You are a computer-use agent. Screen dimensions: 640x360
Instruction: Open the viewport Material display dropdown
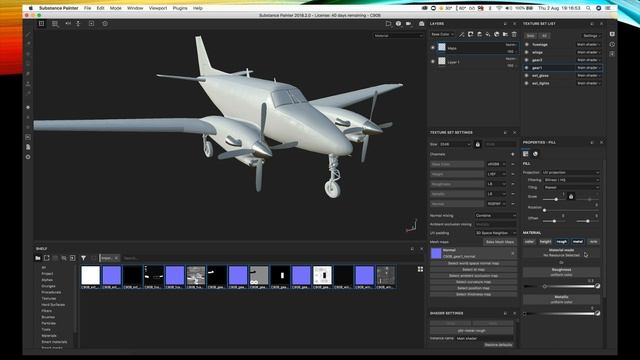[398, 36]
